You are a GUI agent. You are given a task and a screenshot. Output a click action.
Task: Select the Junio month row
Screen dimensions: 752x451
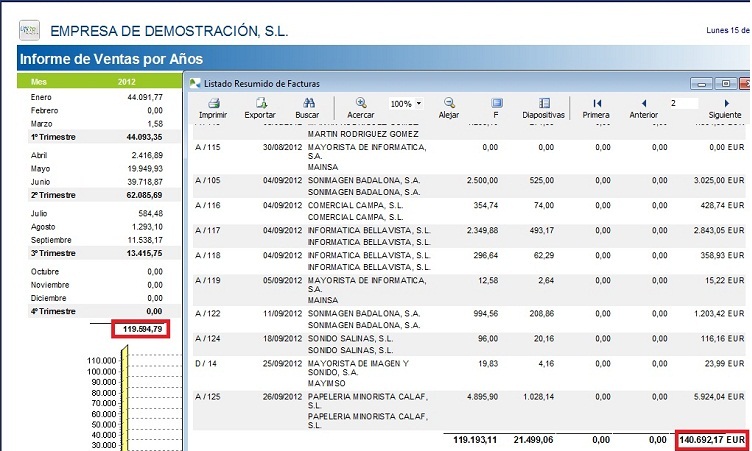tap(99, 182)
